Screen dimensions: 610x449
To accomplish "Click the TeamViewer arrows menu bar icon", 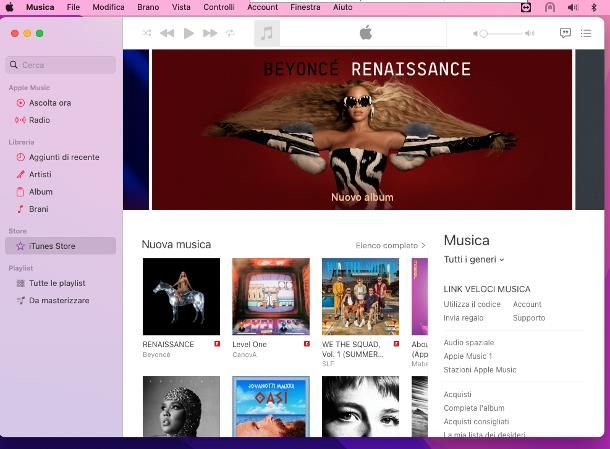I will coord(526,7).
